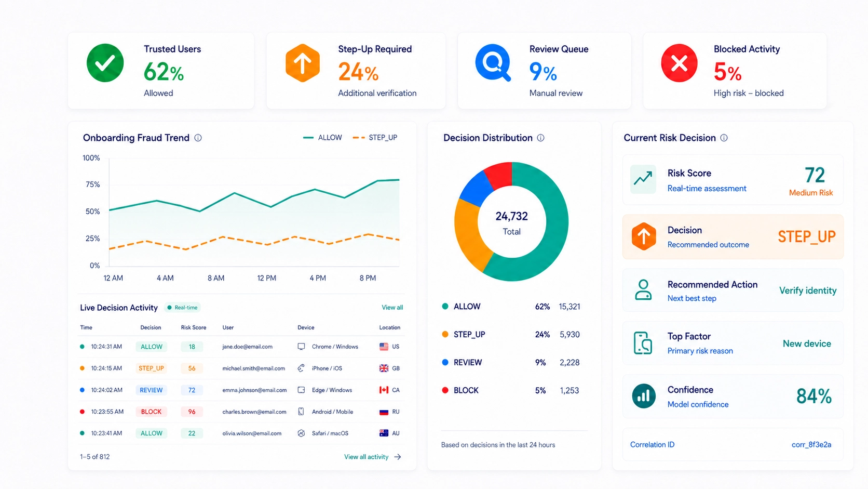Click the green checkmark Trusted Users icon
The image size is (868, 489).
[x=105, y=63]
